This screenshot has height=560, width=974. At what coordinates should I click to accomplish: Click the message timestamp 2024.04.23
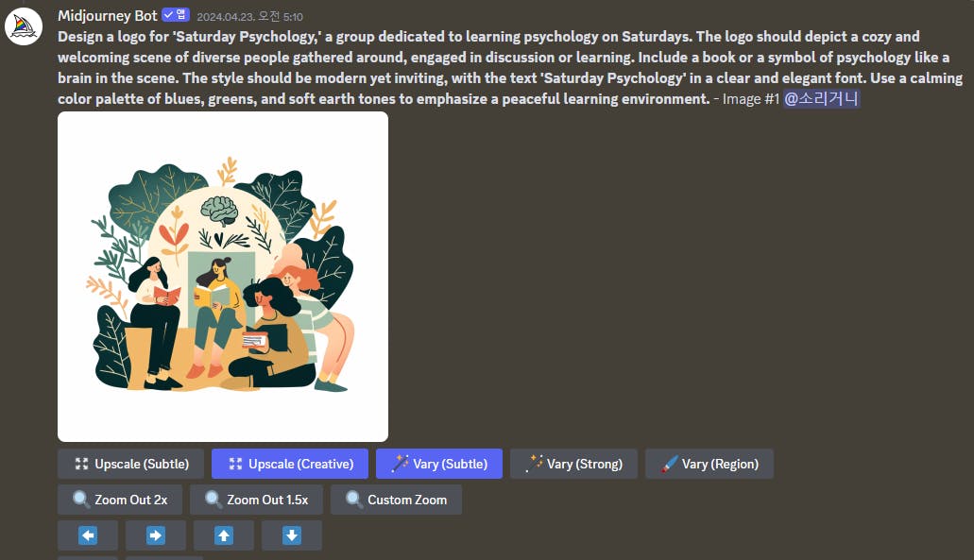tap(249, 16)
